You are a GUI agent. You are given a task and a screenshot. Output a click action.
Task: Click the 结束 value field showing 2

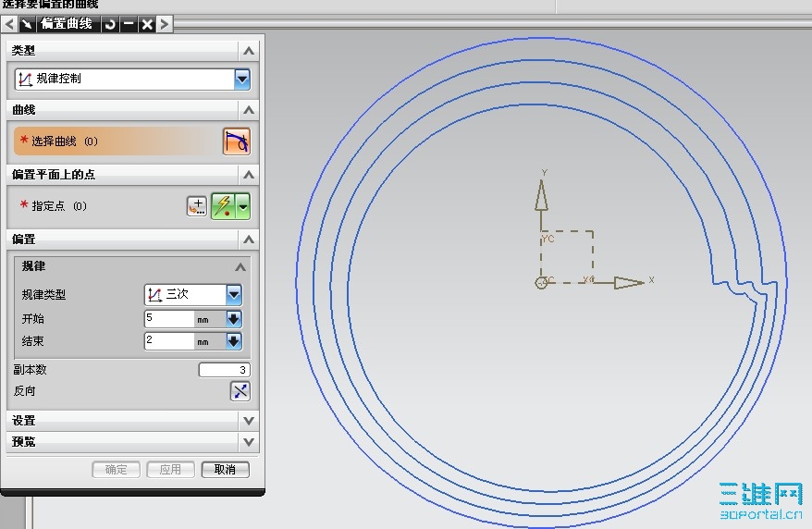point(169,340)
